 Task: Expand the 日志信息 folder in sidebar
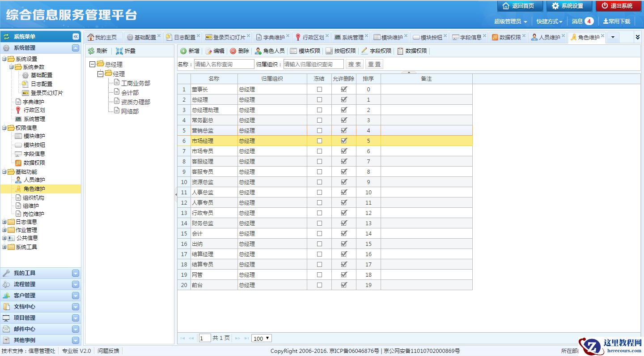click(x=4, y=222)
